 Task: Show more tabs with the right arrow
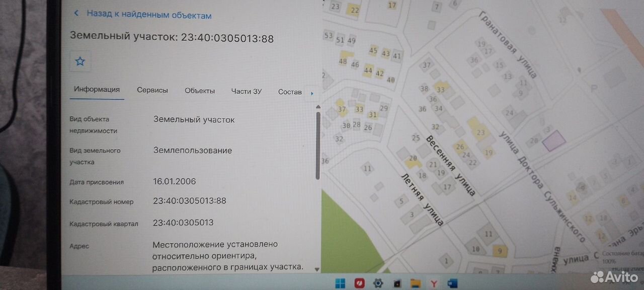[312, 93]
